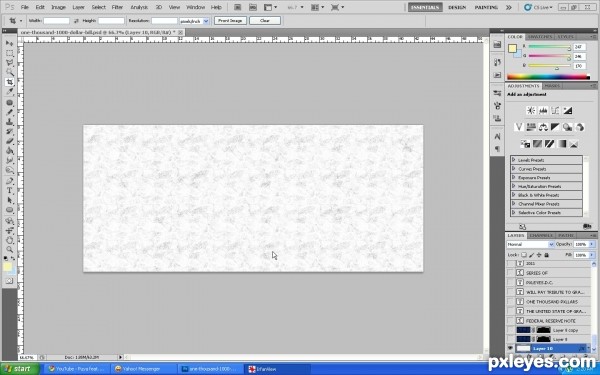Image resolution: width=600 pixels, height=375 pixels.
Task: Expand Black & White Presets
Action: click(514, 195)
